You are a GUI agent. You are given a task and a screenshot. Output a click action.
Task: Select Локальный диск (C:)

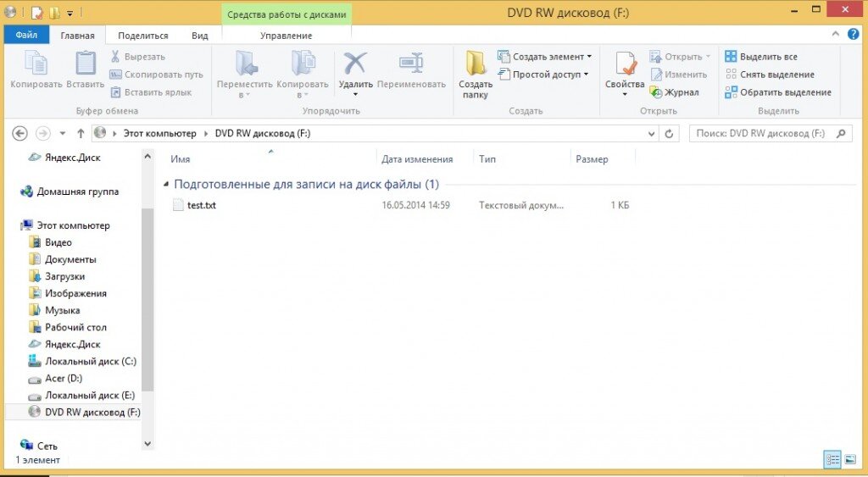pos(82,361)
